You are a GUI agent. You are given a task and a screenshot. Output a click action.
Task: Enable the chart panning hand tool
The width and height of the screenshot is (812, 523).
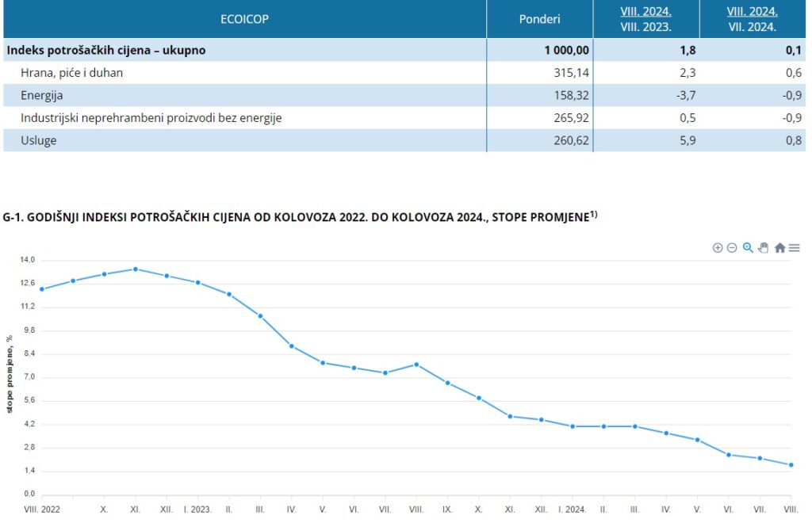[x=763, y=248]
